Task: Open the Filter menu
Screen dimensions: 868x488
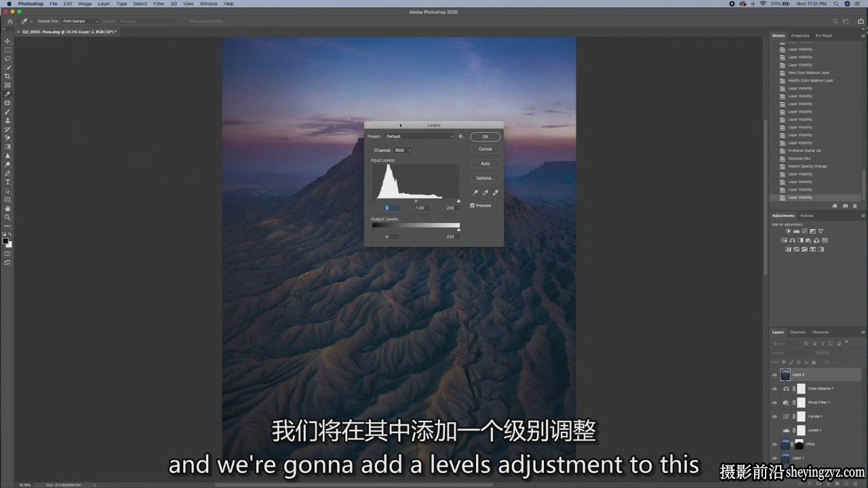Action: click(x=159, y=3)
